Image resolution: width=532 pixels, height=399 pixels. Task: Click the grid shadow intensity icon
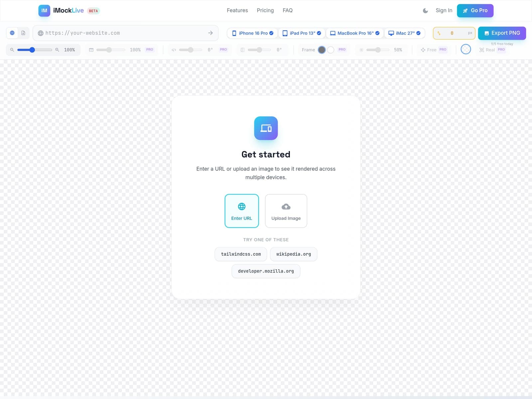pos(361,50)
